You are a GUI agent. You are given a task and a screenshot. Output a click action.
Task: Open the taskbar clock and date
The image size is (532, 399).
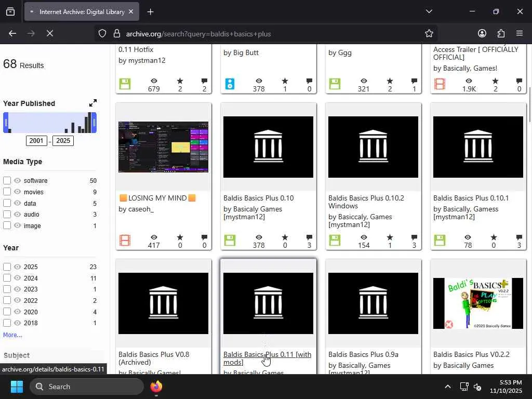(506, 387)
